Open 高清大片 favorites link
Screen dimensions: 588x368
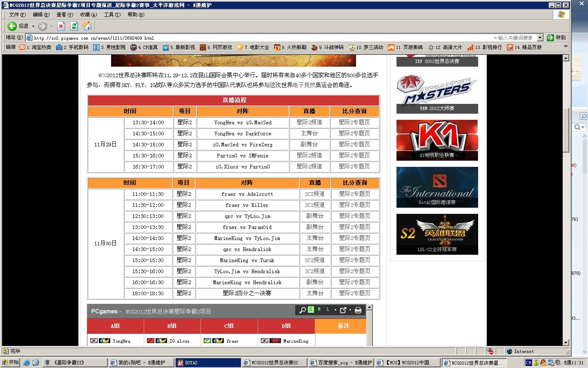[x=445, y=47]
